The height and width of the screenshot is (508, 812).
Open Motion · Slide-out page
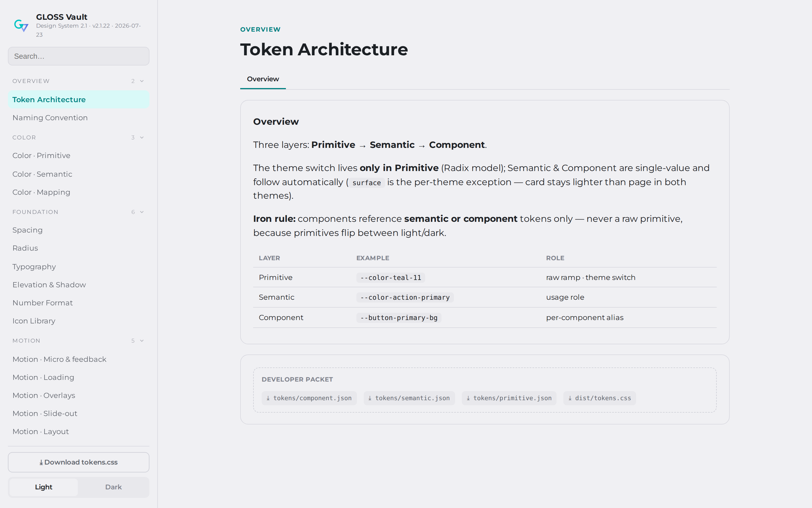click(x=78, y=413)
